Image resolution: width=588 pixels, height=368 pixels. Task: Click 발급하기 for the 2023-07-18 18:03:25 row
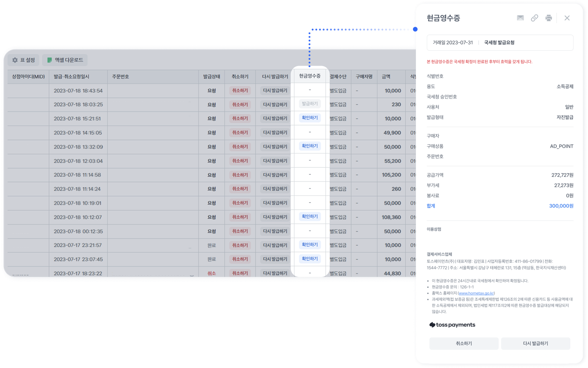click(x=310, y=104)
